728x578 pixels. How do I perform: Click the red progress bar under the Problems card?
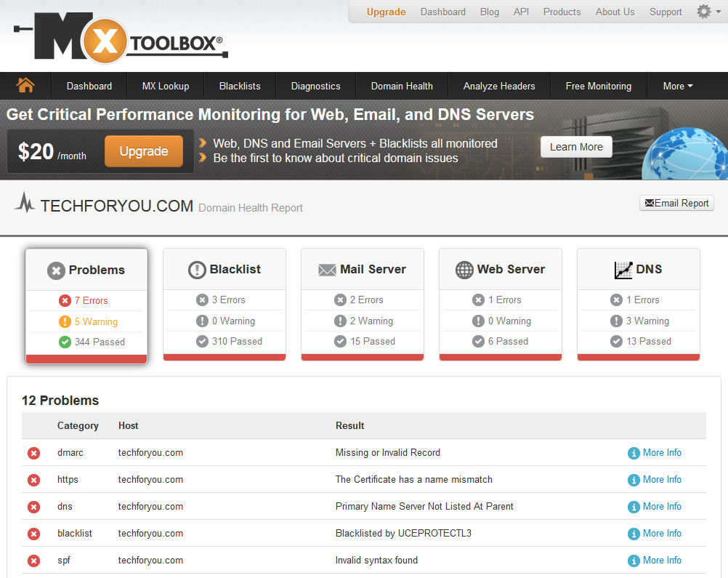tap(86, 358)
